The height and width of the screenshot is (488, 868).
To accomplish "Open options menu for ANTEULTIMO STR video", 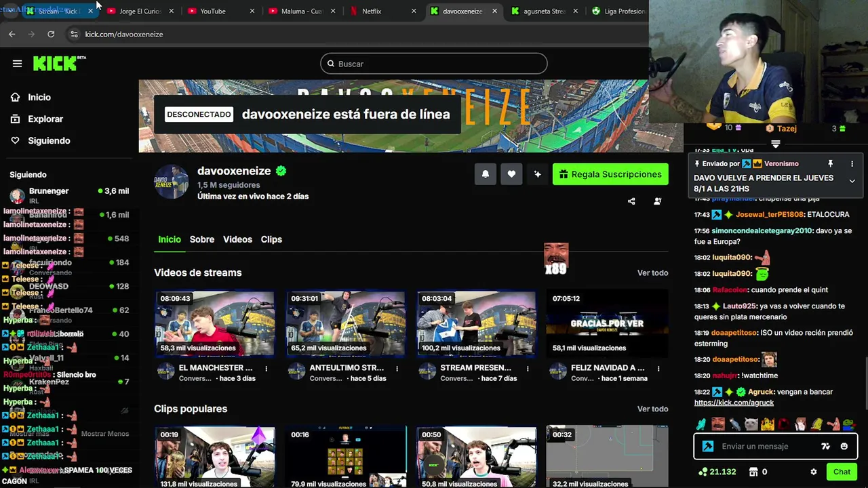I will coord(397,369).
